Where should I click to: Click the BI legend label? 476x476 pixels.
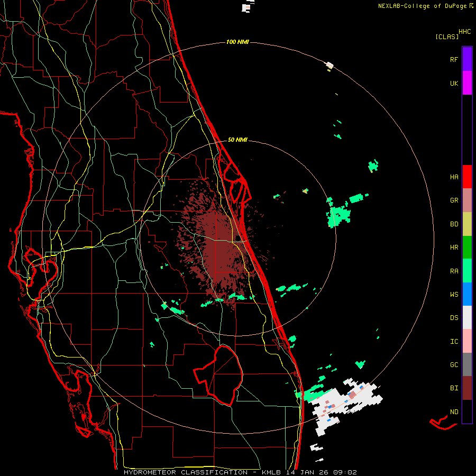pyautogui.click(x=454, y=388)
